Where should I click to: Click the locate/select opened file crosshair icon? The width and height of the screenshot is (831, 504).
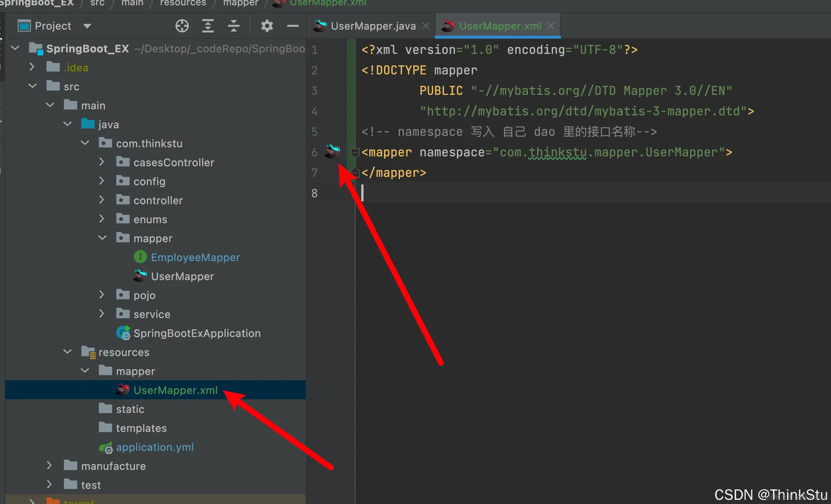coord(182,26)
